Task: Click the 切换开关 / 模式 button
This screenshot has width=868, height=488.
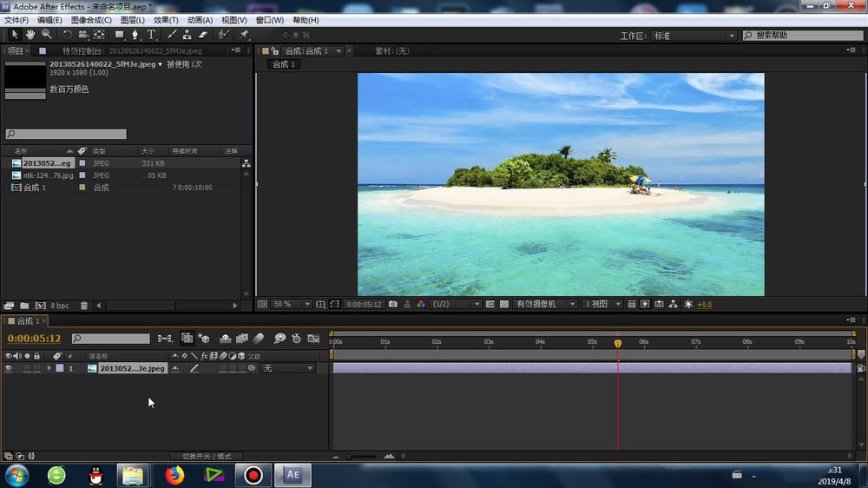Action: coord(207,456)
